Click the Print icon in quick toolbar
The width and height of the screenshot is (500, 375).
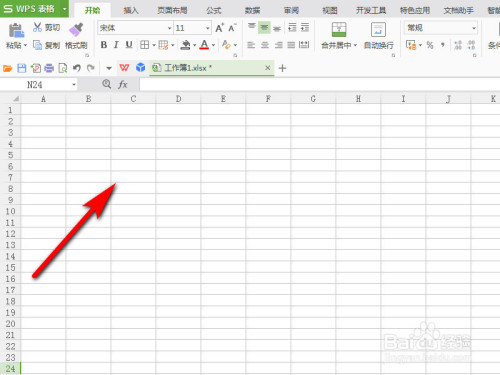pos(49,68)
